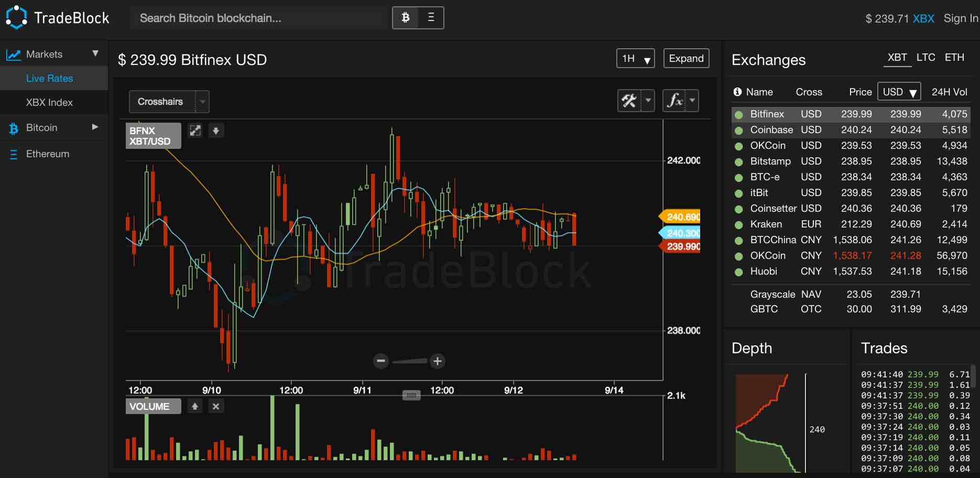This screenshot has width=980, height=478.
Task: Click the Grayscale NAV row
Action: pyautogui.click(x=851, y=295)
